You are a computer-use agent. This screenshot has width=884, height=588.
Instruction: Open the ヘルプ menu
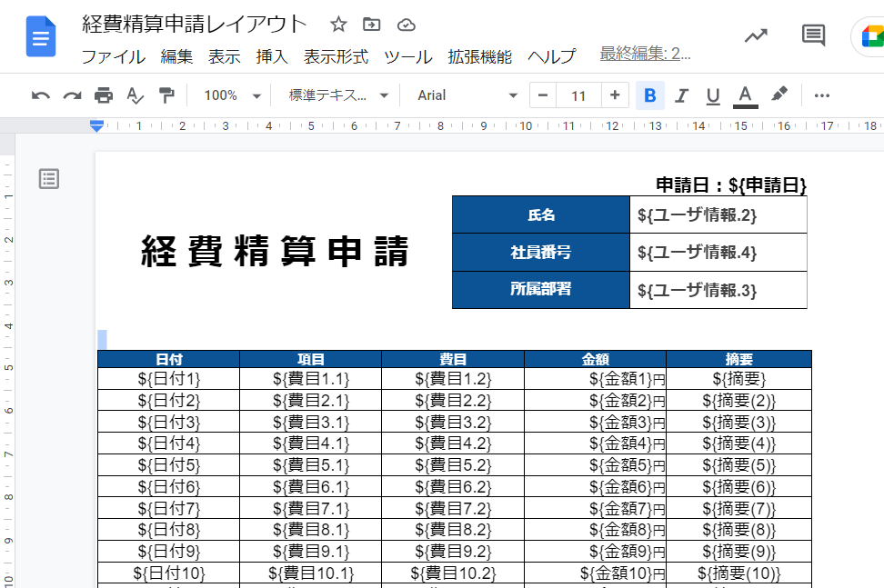552,56
